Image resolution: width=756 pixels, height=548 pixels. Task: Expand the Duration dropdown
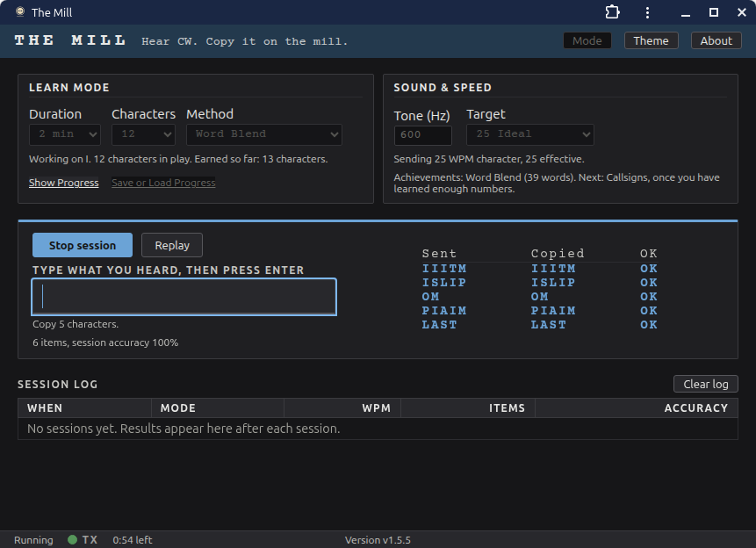tap(65, 134)
